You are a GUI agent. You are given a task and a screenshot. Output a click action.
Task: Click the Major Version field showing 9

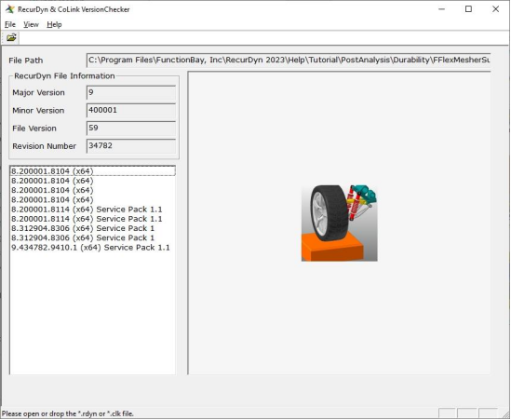point(131,92)
